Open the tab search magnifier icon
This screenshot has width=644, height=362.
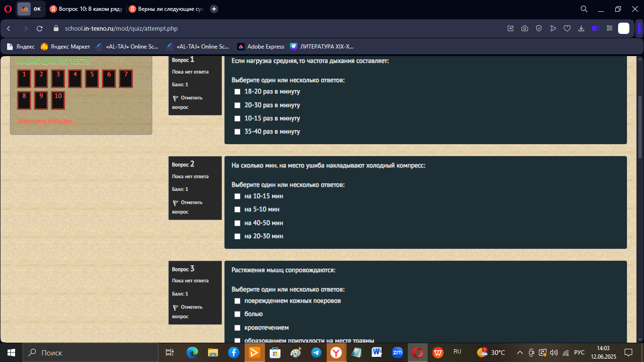pyautogui.click(x=584, y=9)
